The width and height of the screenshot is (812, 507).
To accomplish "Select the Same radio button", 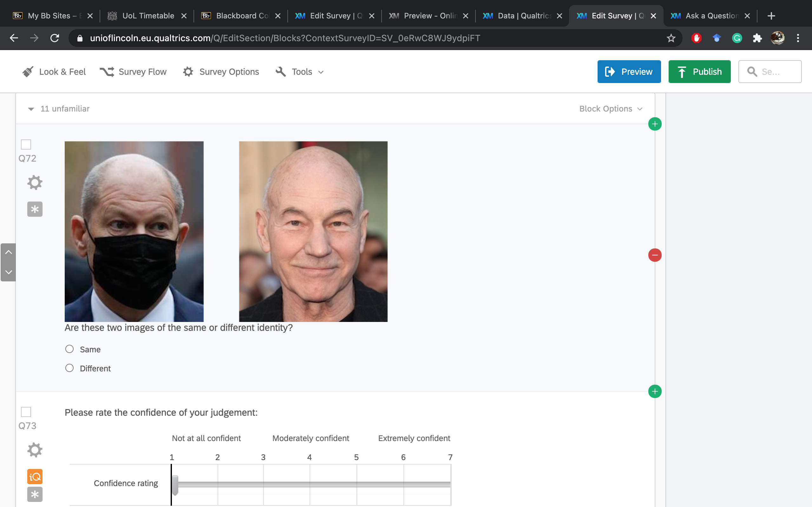I will coord(70,349).
